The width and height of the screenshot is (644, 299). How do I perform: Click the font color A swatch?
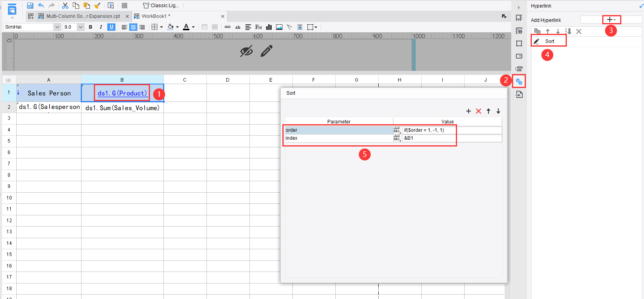click(186, 27)
